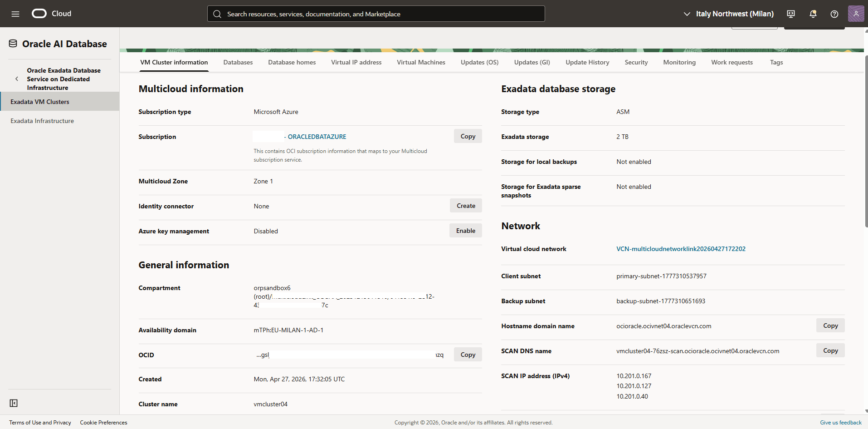
Task: Click SCAN IP address 10.201.0.127
Action: click(634, 386)
